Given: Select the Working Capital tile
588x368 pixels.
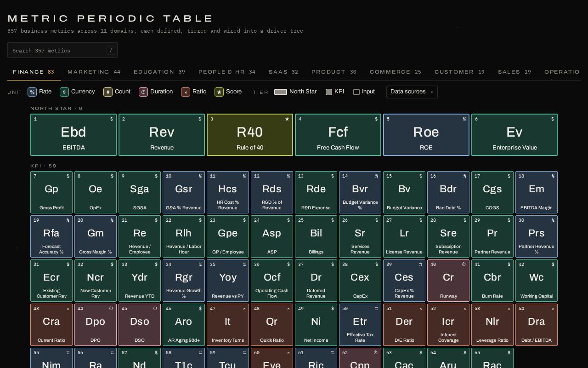Looking at the screenshot, I should 537,281.
